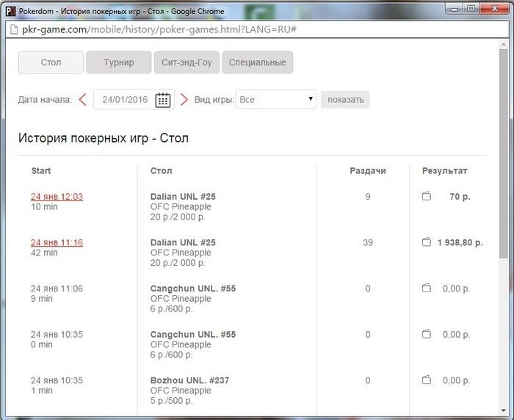Click the 9 hands count

368,196
